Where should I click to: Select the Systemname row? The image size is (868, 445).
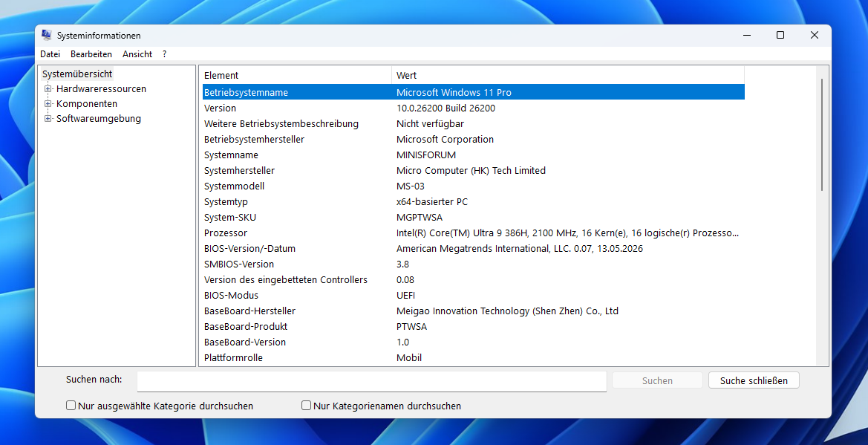click(x=473, y=155)
